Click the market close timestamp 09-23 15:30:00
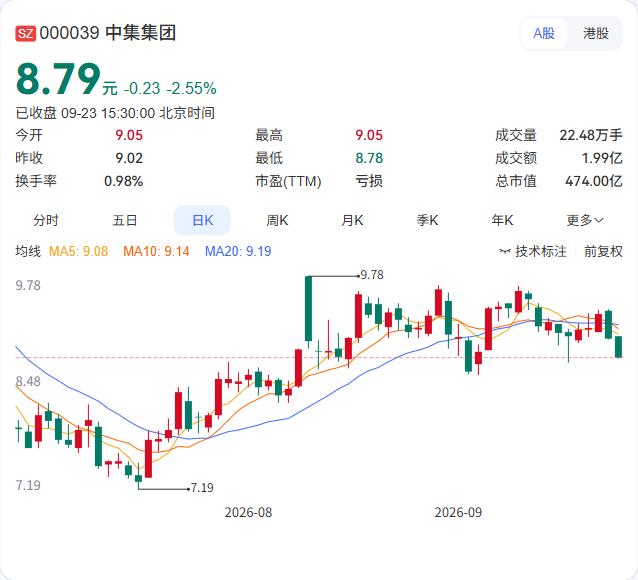 108,113
